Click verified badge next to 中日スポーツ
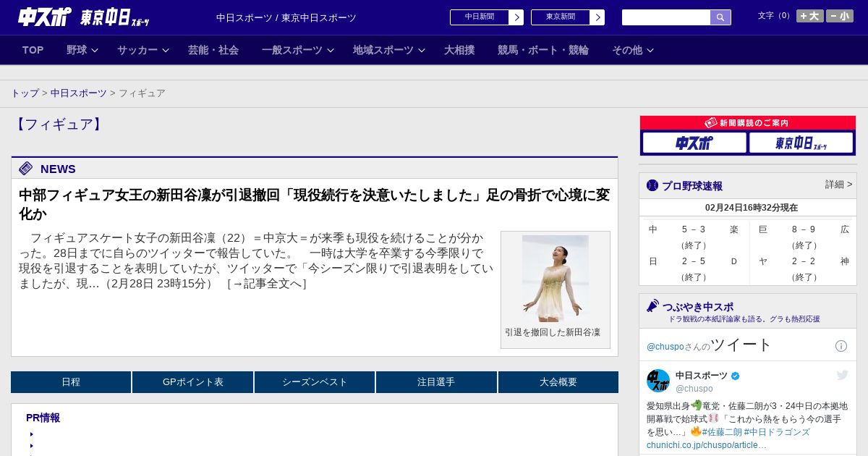This screenshot has width=868, height=456. (x=736, y=376)
